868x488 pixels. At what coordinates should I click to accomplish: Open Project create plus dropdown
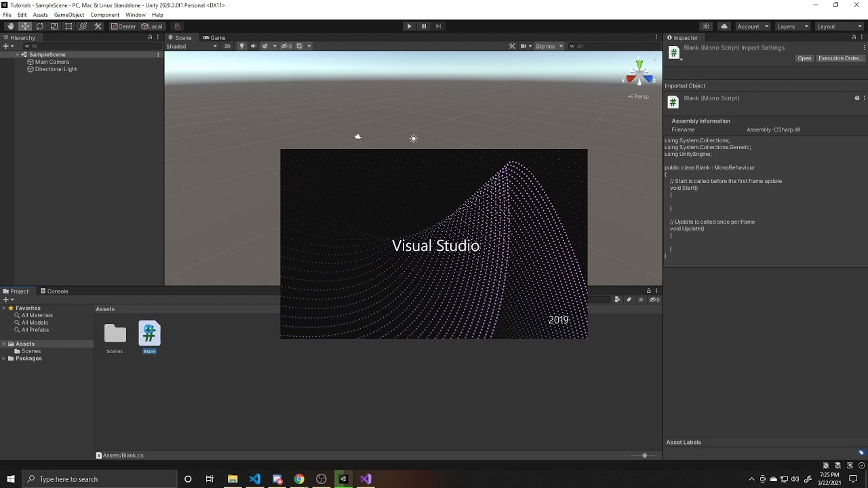point(7,300)
